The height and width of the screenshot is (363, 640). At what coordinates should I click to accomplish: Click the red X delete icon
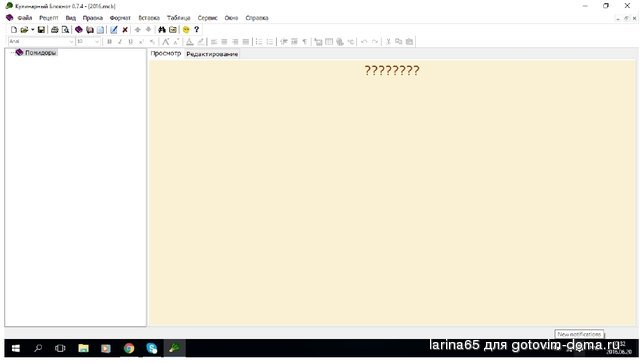point(125,30)
